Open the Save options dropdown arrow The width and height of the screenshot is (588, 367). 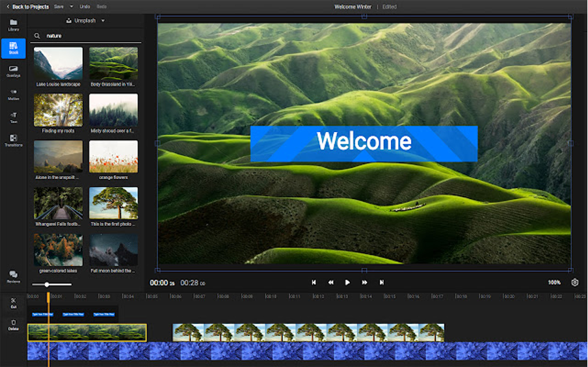coord(71,7)
